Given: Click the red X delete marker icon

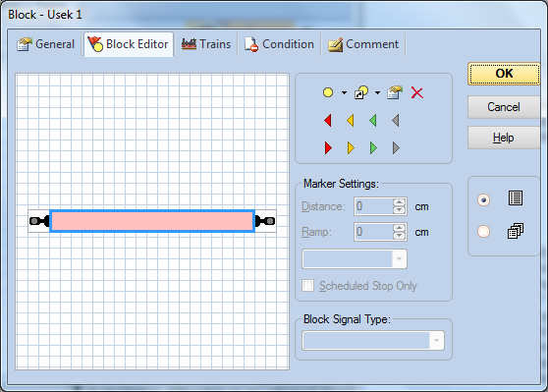Looking at the screenshot, I should pos(417,92).
